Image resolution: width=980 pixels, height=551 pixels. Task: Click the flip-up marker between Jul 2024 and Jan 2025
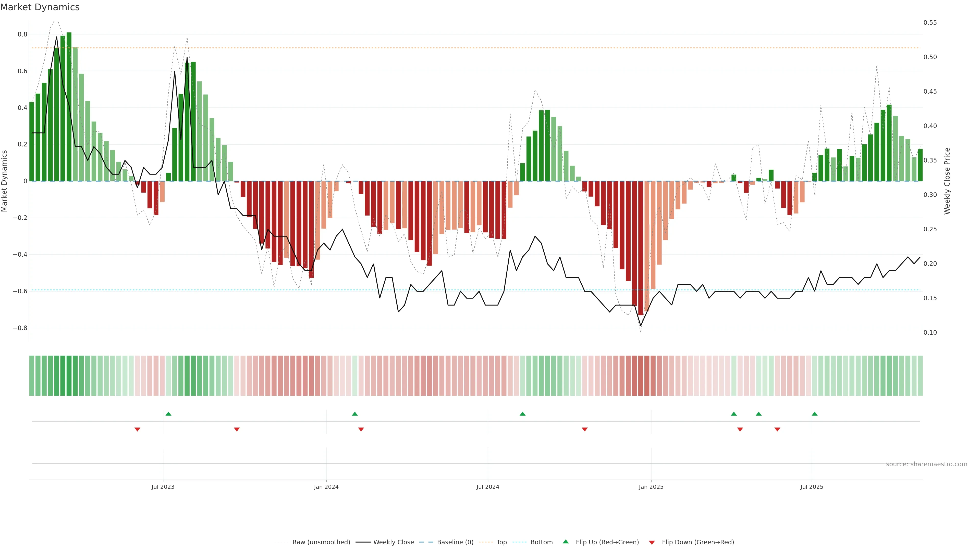click(x=522, y=414)
